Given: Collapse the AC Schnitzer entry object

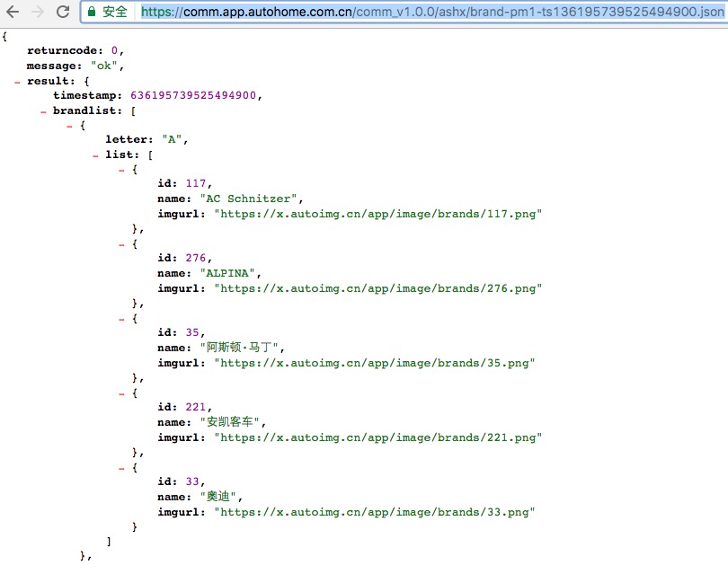Looking at the screenshot, I should click(x=121, y=171).
